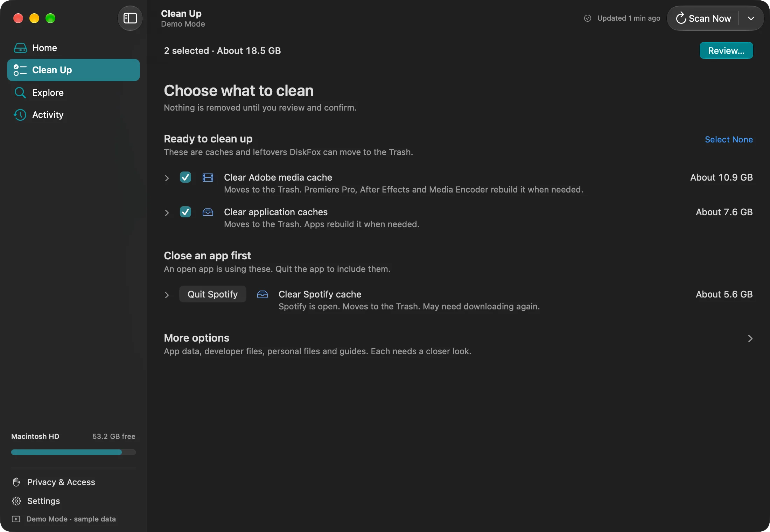Click 'Macintosh HD' label
This screenshot has width=770, height=532.
[35, 436]
